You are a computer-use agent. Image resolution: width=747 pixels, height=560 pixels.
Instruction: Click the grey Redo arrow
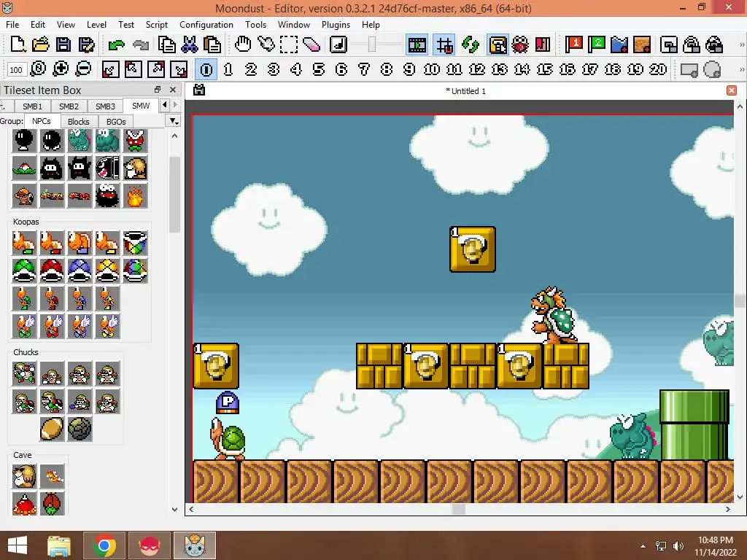[x=141, y=45]
